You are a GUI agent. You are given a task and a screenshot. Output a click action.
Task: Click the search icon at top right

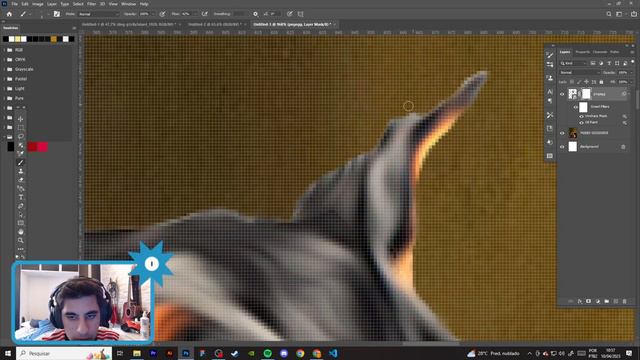pos(609,14)
